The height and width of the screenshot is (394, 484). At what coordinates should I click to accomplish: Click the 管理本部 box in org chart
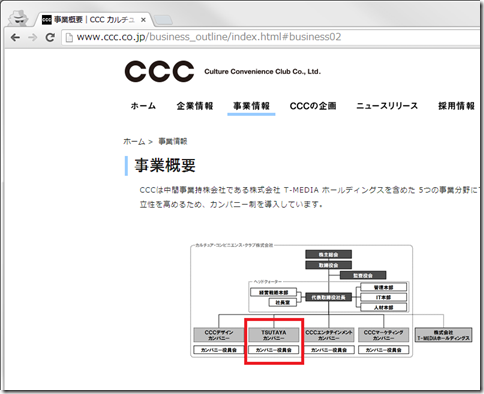click(x=384, y=287)
